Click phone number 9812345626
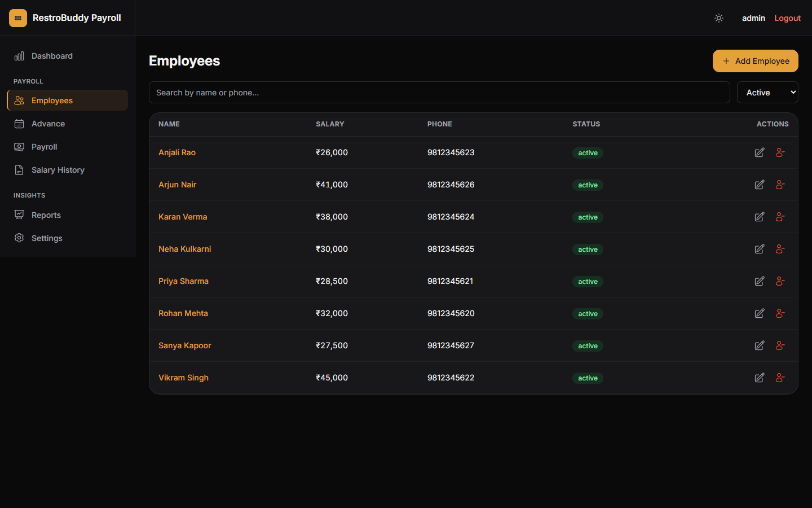The width and height of the screenshot is (812, 508). [x=451, y=185]
